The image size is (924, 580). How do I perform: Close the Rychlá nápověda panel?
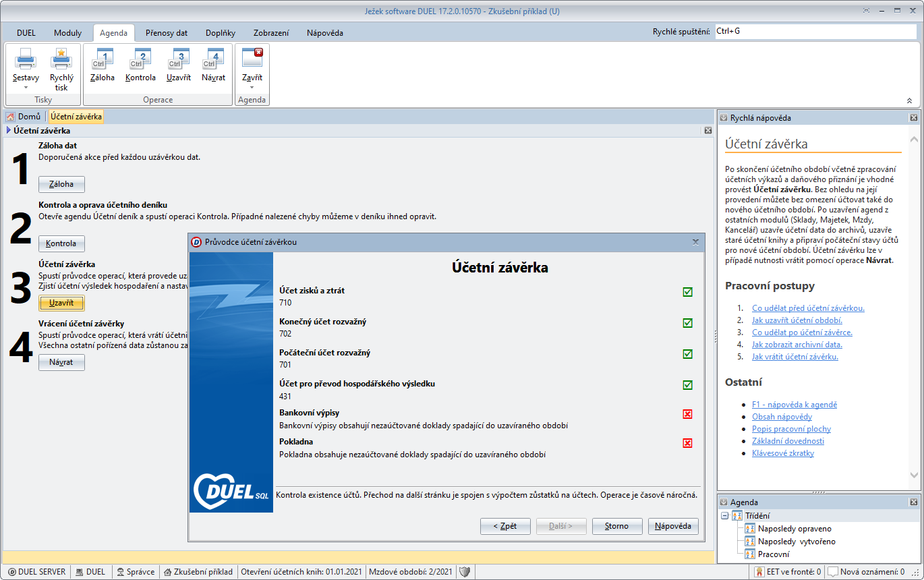point(914,117)
